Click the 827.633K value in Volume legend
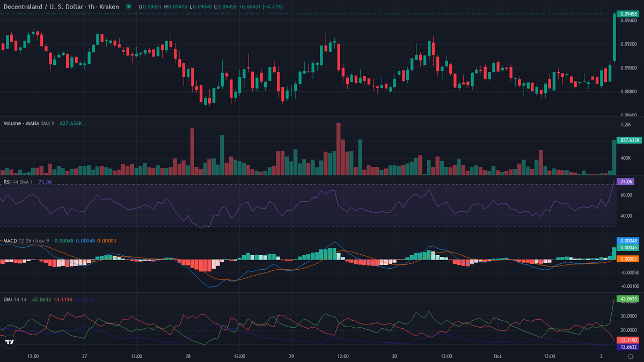This screenshot has height=362, width=644. point(70,123)
